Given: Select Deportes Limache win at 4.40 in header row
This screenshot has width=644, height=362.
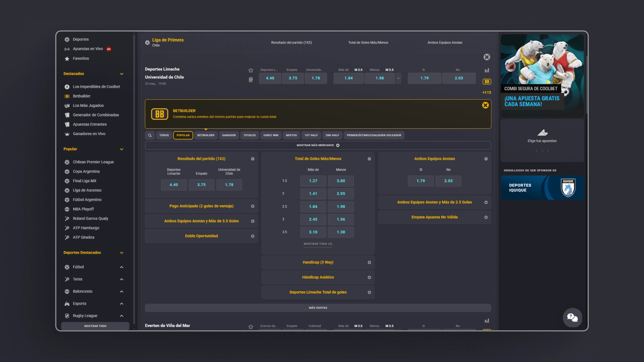Looking at the screenshot, I should (270, 78).
